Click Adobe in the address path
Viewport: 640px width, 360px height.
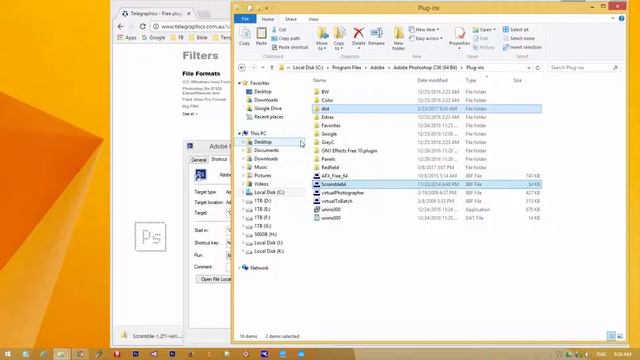click(377, 68)
